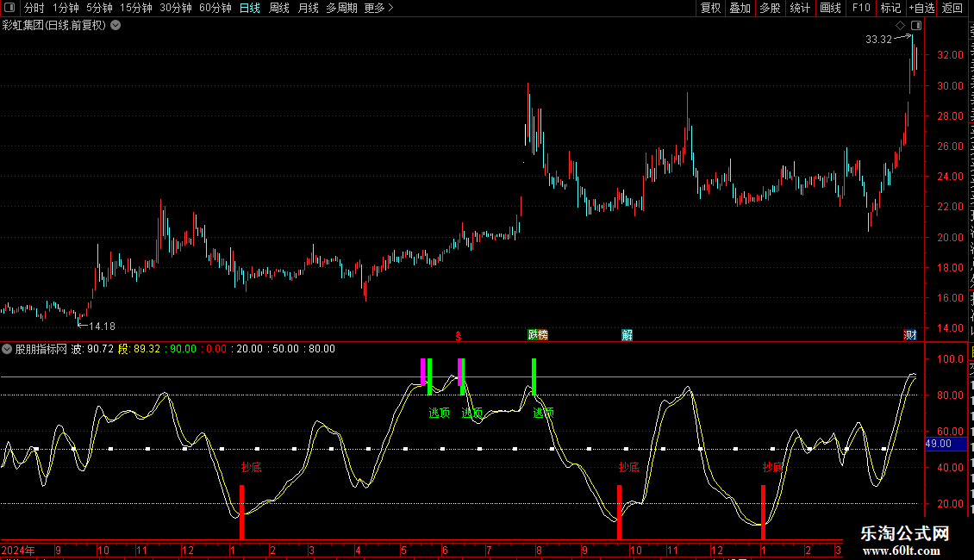
Task: Click the 14.18 low price label
Action: click(x=103, y=326)
